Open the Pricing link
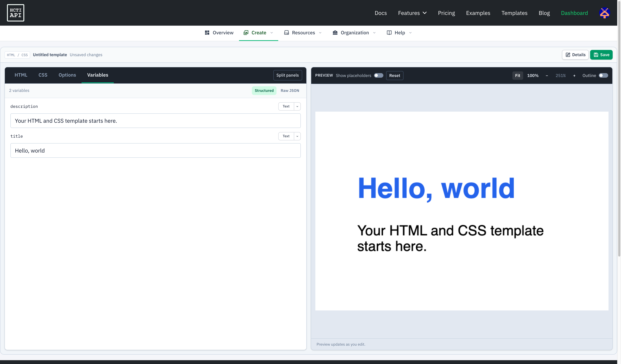Screen dimensions: 621x364 click(446, 13)
